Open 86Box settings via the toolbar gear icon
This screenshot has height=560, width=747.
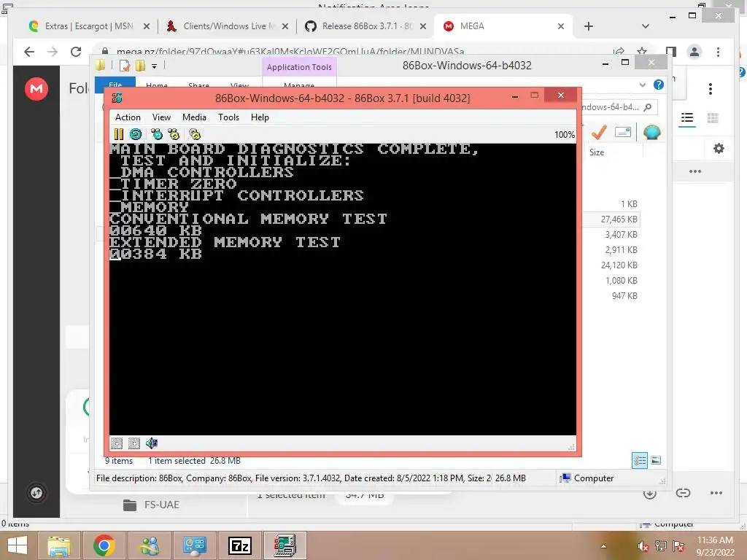(195, 134)
